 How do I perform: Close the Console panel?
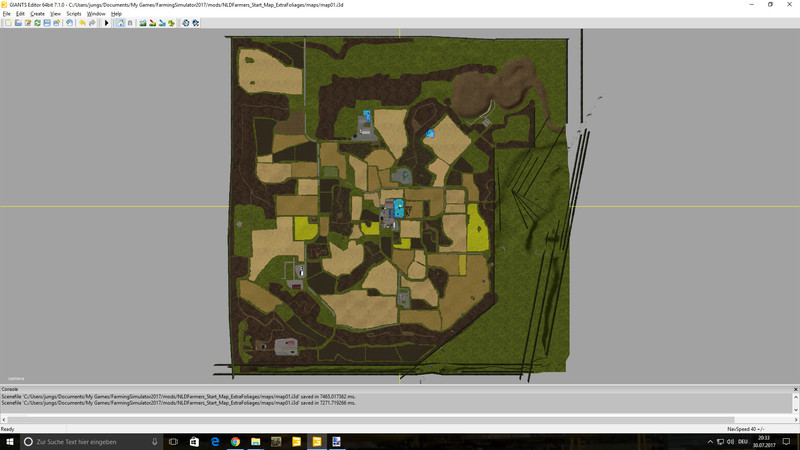point(795,388)
